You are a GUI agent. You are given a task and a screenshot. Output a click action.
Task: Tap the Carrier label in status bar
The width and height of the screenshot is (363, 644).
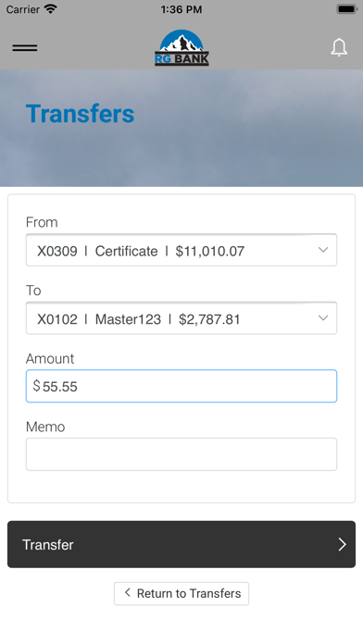[x=22, y=9]
